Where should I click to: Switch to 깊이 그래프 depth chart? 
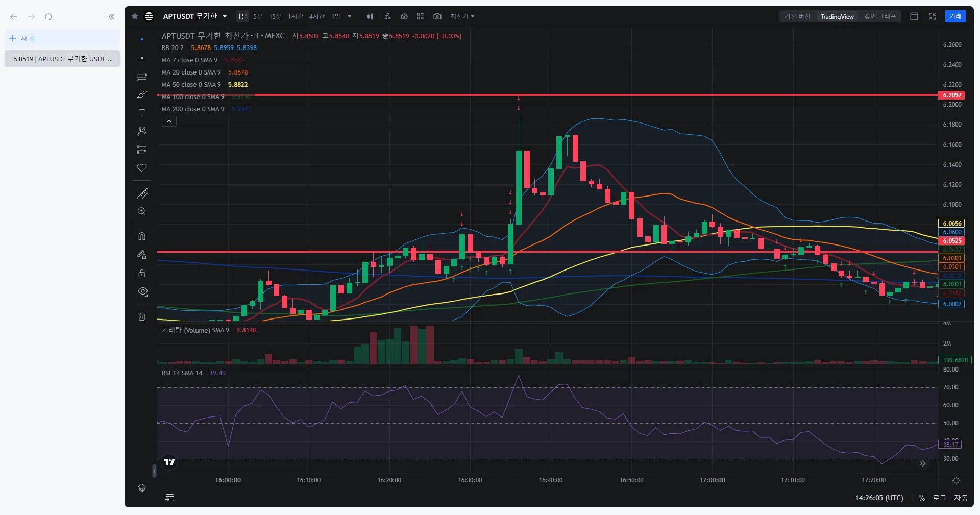(880, 16)
